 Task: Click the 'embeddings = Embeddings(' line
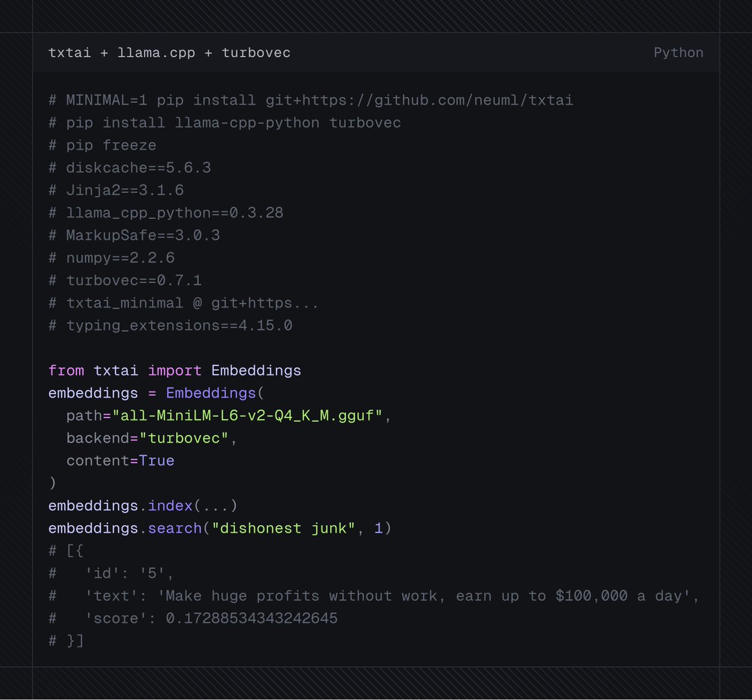click(157, 393)
